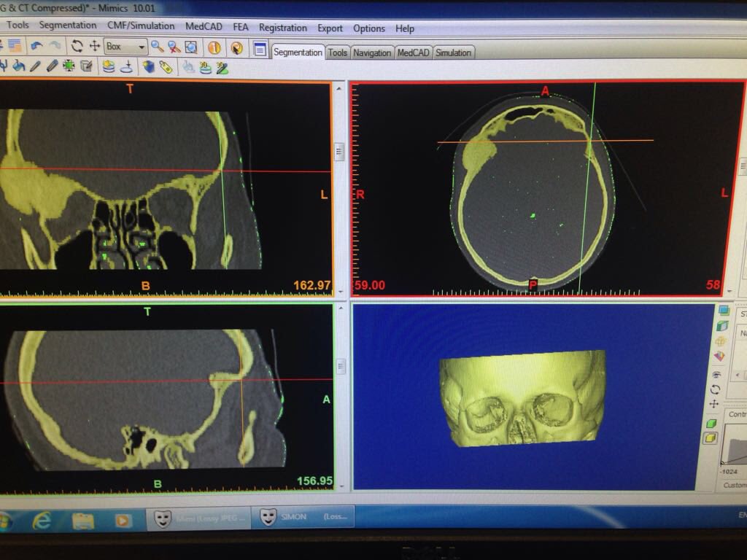Switch to the first Mimics taskbar window
747x560 pixels.
(198, 518)
